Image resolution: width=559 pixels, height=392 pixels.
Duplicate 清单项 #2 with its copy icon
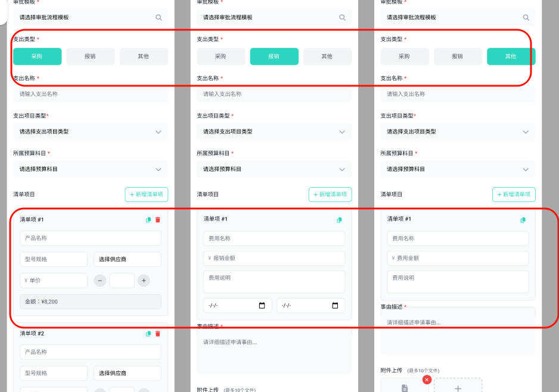click(149, 334)
